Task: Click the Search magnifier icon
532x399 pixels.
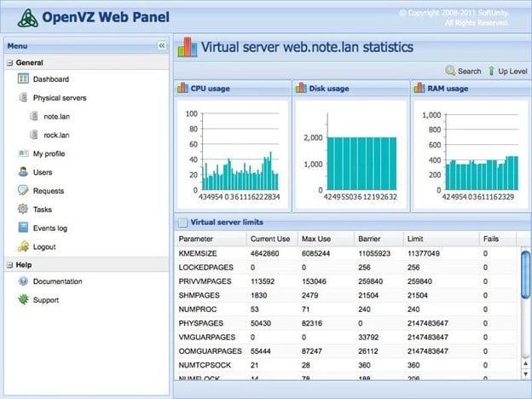Action: pos(450,71)
